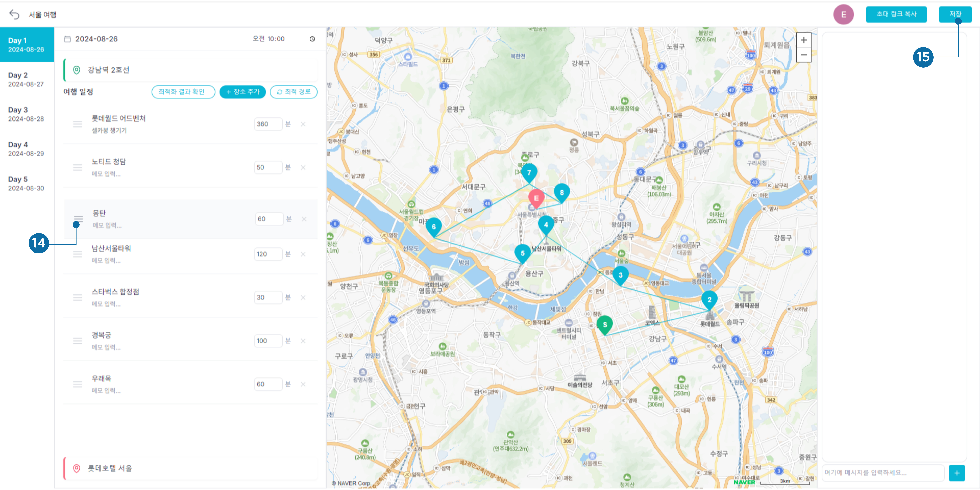Edit the 100 minutes field for 경복궁
980x490 pixels.
point(268,341)
